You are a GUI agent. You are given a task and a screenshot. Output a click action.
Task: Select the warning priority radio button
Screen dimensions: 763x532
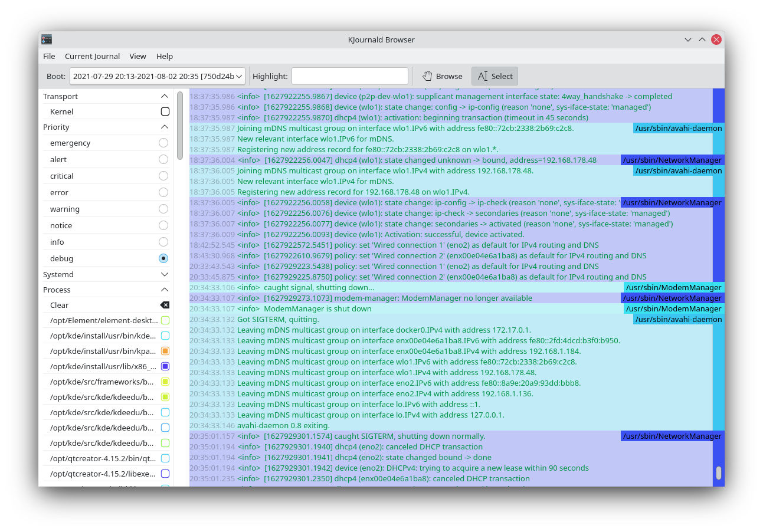click(x=163, y=209)
